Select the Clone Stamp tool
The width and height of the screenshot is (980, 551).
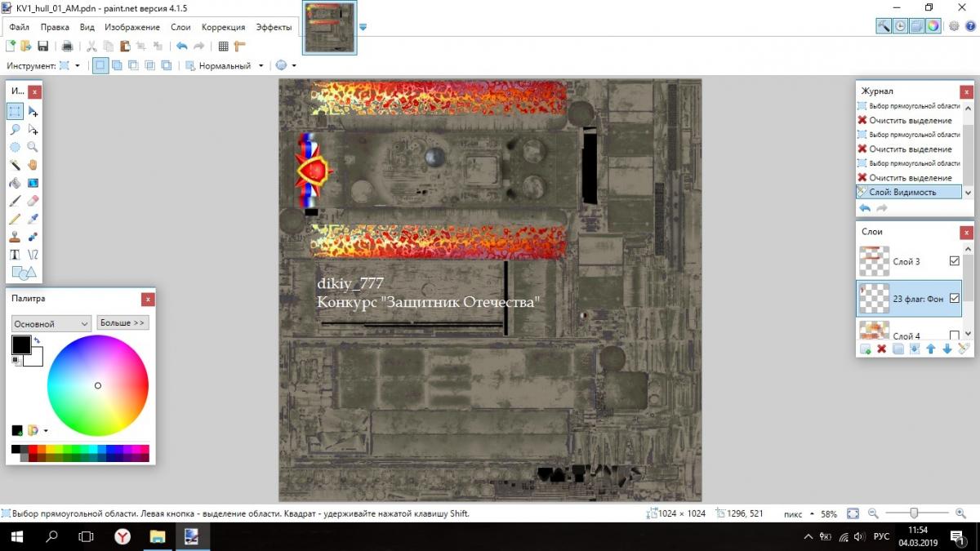click(x=15, y=237)
